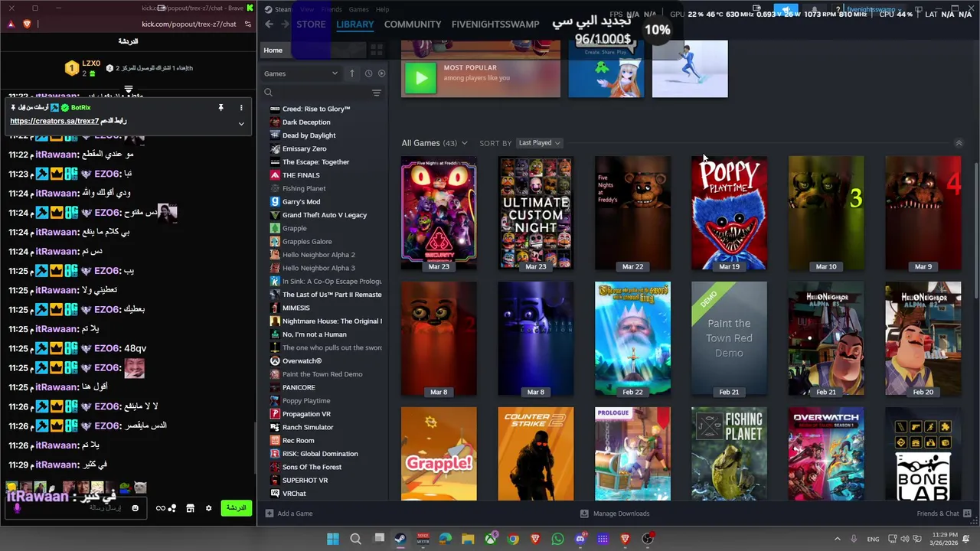Open advanced filters icon in library search
Viewport: 980px width, 551px height.
[376, 93]
